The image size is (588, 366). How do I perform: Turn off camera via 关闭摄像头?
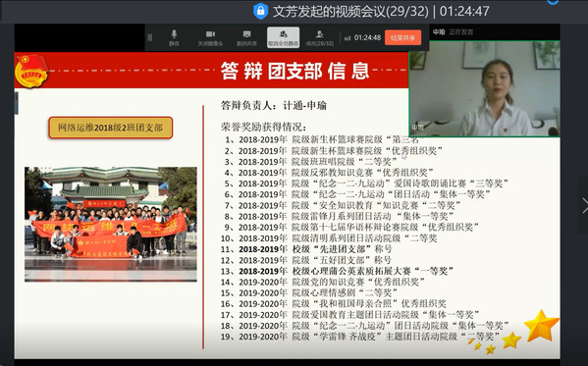tap(210, 37)
